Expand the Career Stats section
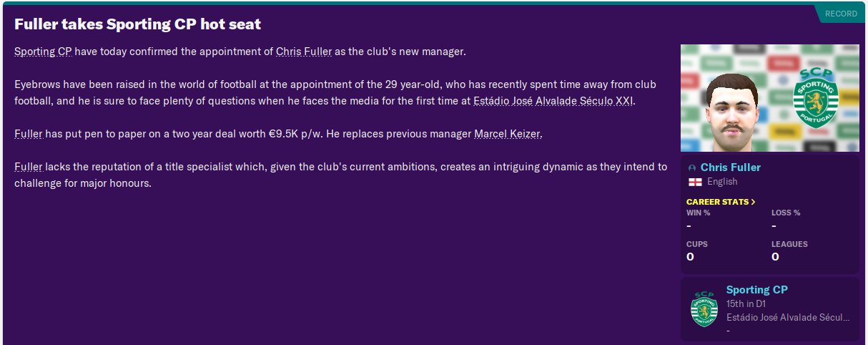The width and height of the screenshot is (868, 345). pos(721,202)
